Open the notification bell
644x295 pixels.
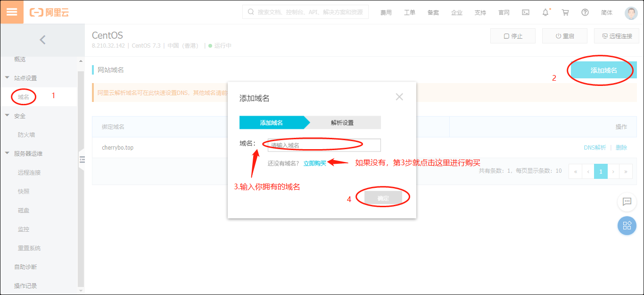point(545,13)
